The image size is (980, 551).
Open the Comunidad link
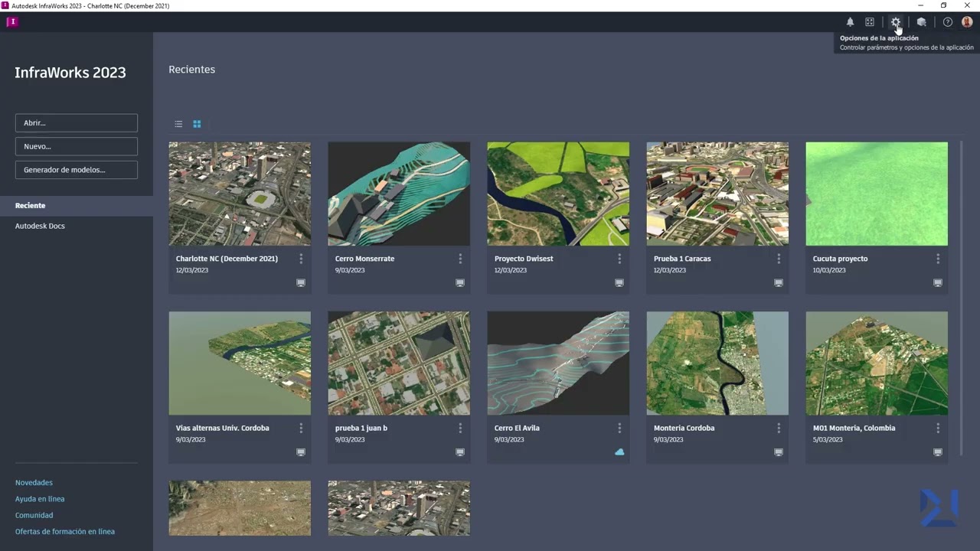point(34,516)
